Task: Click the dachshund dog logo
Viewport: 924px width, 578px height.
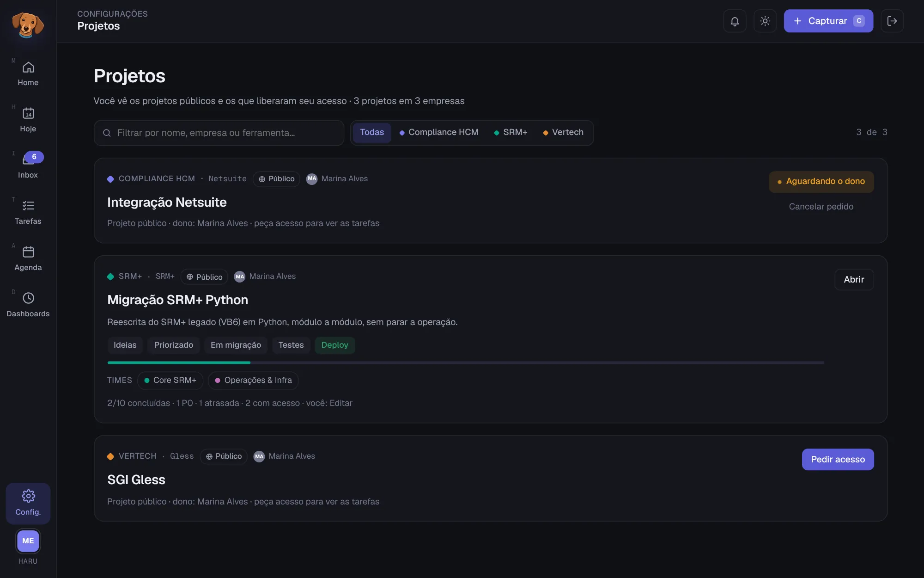Action: [x=28, y=25]
